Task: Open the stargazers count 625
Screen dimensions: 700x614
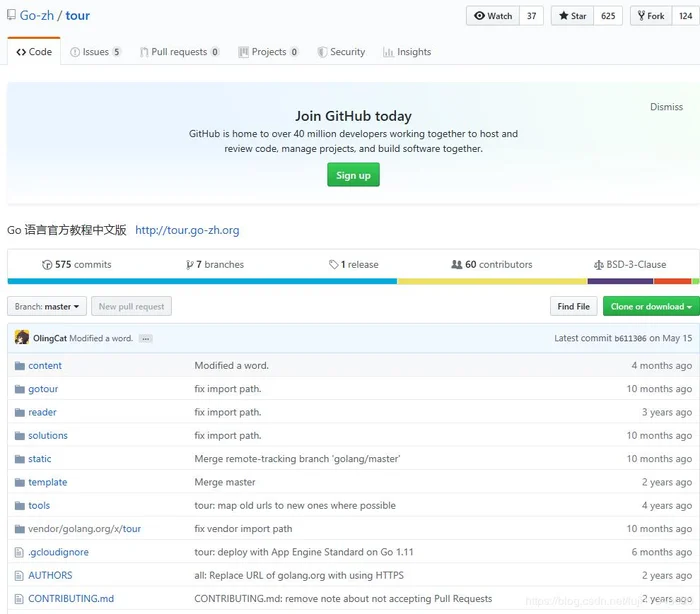Action: point(608,16)
